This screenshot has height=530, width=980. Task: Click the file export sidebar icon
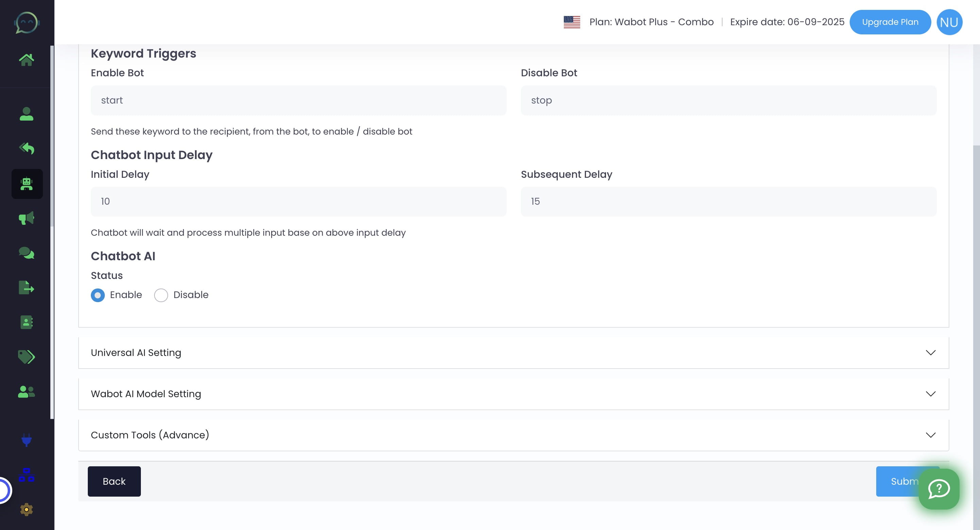pos(26,287)
